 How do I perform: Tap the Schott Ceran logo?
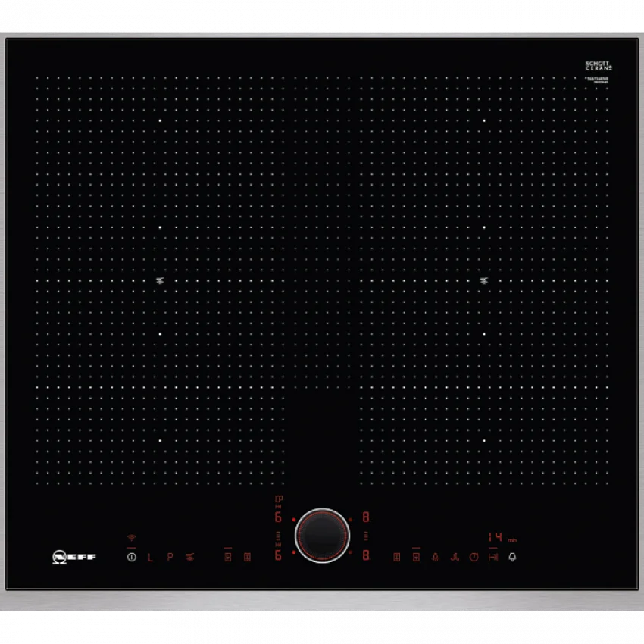tap(599, 66)
